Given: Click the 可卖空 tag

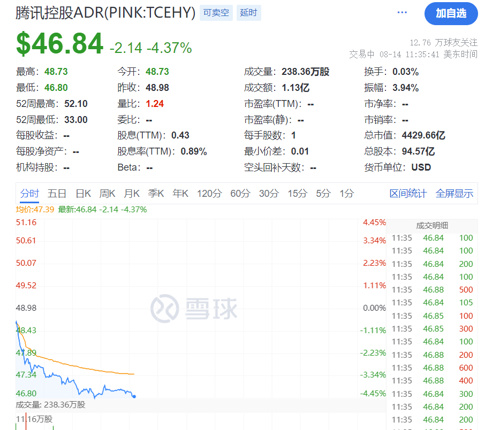Looking at the screenshot, I should tap(216, 13).
